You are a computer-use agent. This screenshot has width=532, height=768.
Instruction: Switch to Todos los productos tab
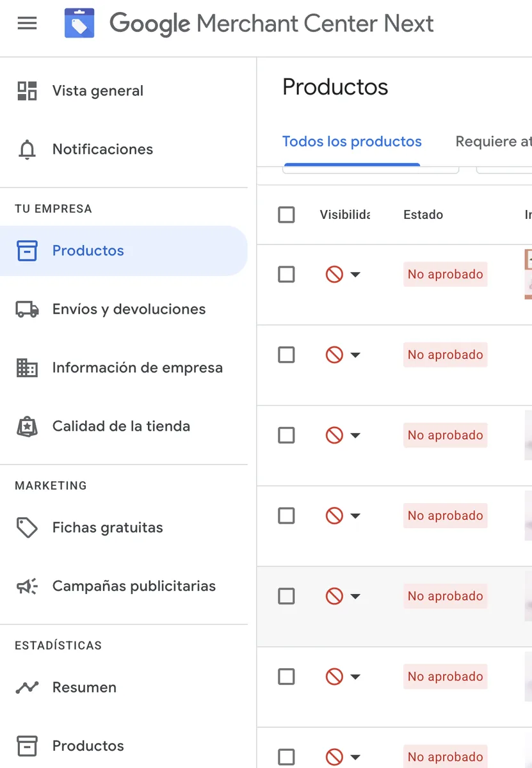coord(351,142)
